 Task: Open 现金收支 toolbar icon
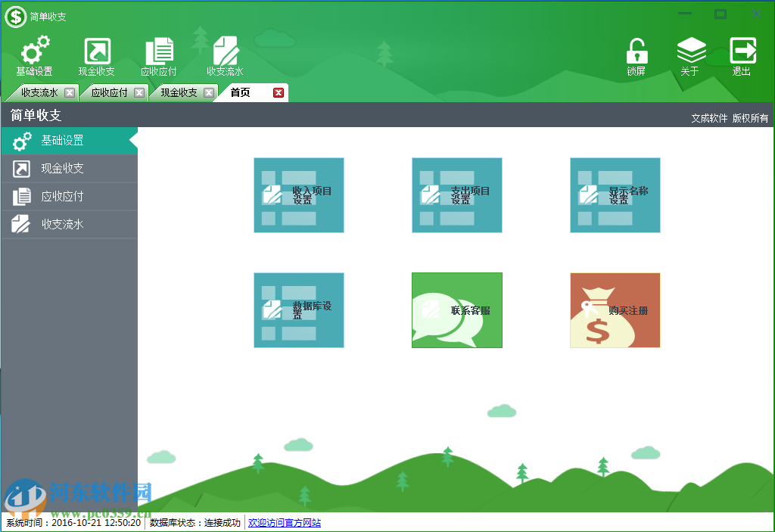click(x=97, y=56)
